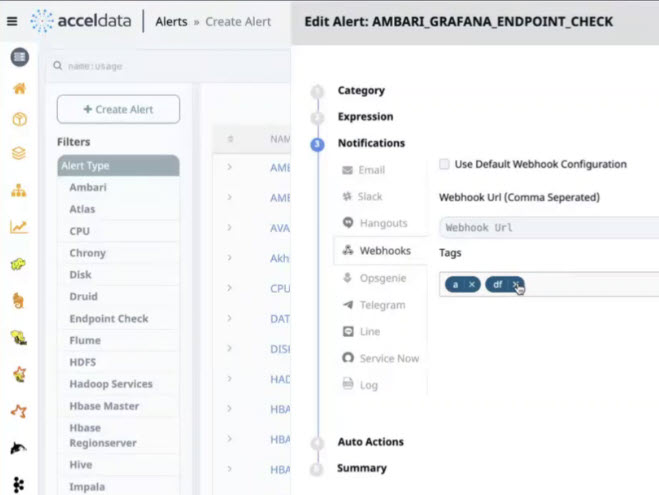The width and height of the screenshot is (659, 495).
Task: Click the Telegram paper plane icon
Action: pos(348,305)
